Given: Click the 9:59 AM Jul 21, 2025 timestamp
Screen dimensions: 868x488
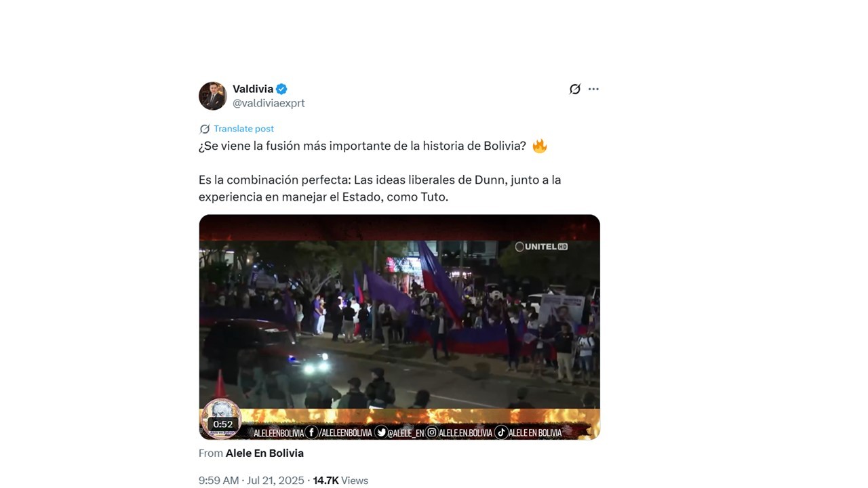Looking at the screenshot, I should (252, 481).
